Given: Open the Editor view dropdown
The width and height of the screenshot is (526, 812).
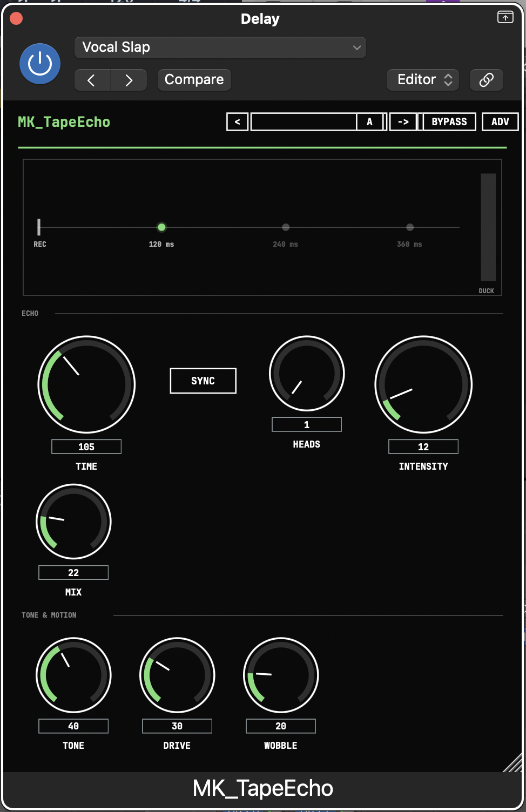Looking at the screenshot, I should point(423,80).
